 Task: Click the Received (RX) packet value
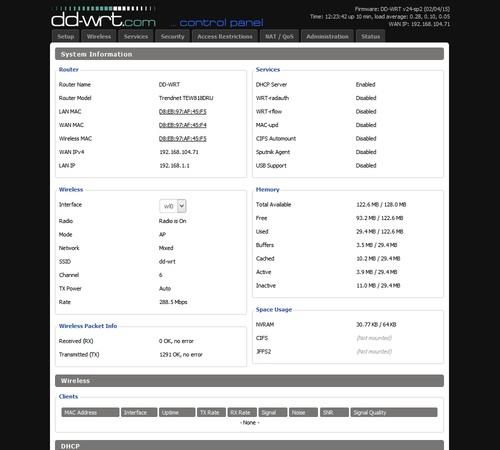tap(176, 341)
